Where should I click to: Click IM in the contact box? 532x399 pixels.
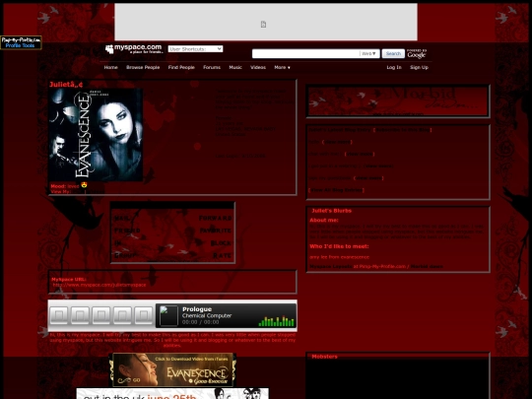(118, 243)
